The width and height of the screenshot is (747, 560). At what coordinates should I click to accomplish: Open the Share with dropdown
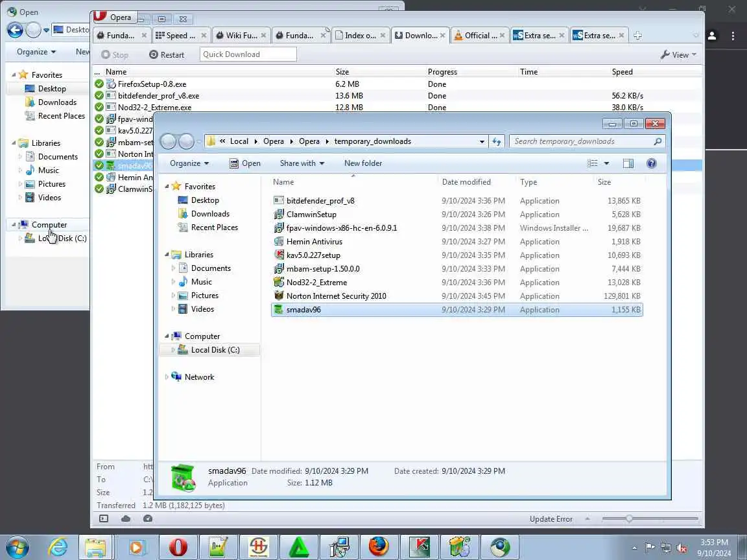point(302,163)
